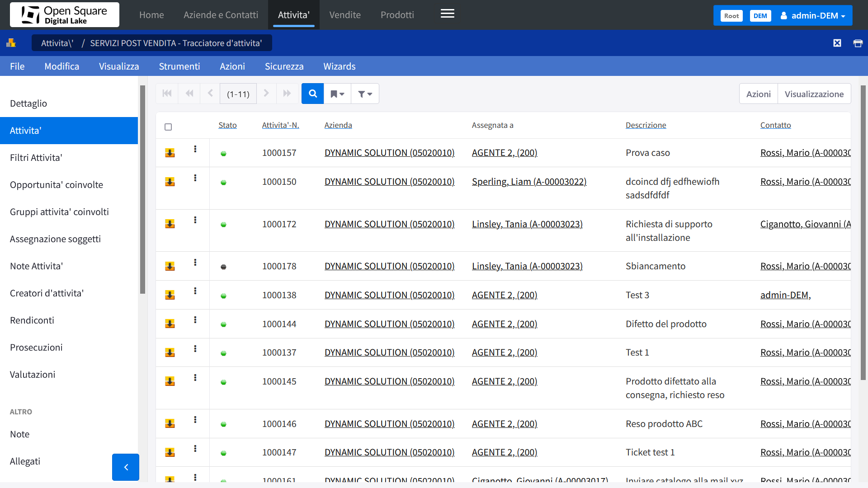The width and height of the screenshot is (868, 488).
Task: Click the DEM badge button
Action: pyautogui.click(x=760, y=16)
